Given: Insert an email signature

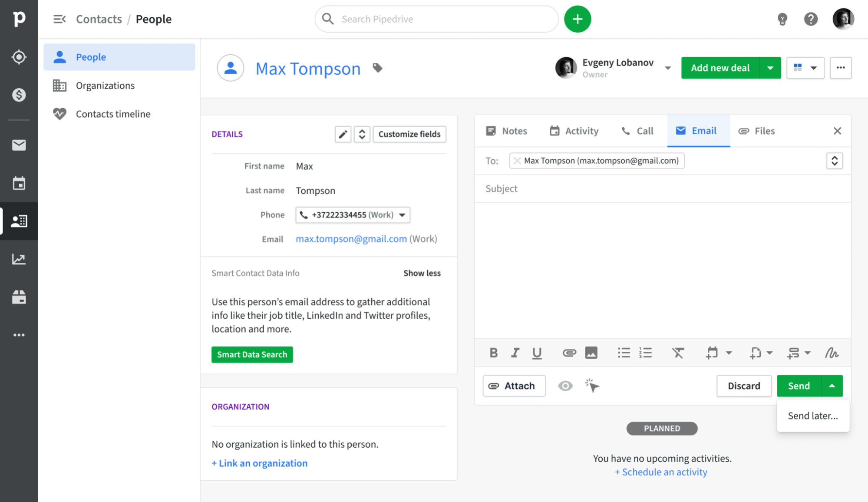Looking at the screenshot, I should (832, 353).
